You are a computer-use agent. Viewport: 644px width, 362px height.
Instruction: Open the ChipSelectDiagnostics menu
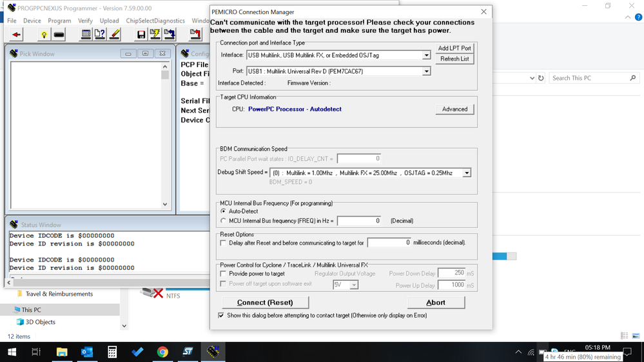coord(155,21)
